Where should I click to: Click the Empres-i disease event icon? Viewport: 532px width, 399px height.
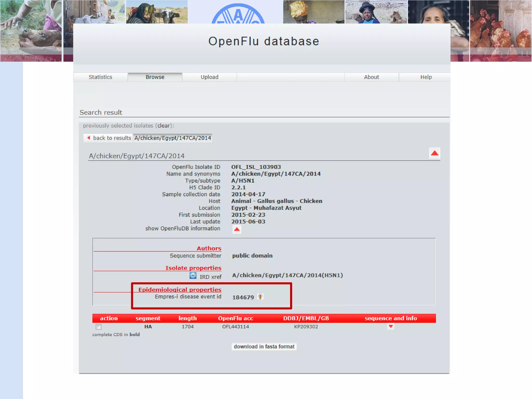click(260, 296)
